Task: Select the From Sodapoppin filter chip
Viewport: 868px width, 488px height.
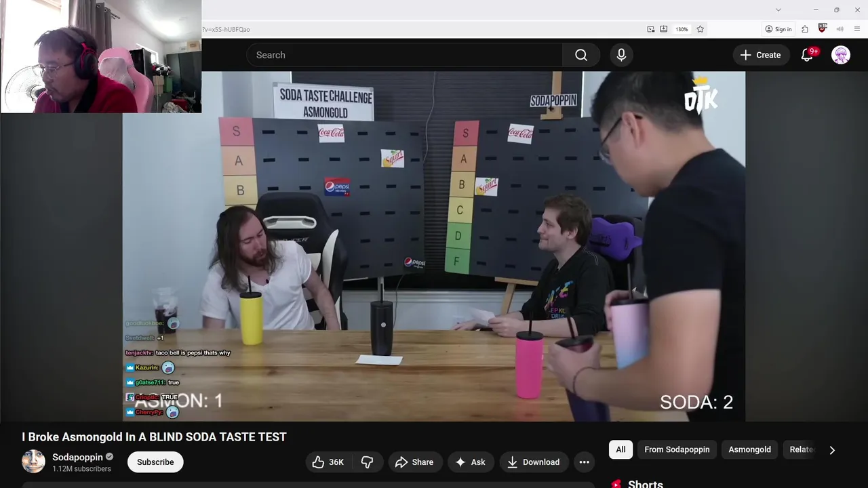Action: click(x=677, y=449)
